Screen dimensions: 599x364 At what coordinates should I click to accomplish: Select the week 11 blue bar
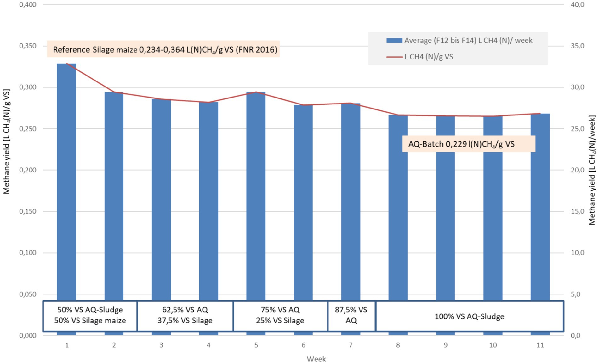540,225
